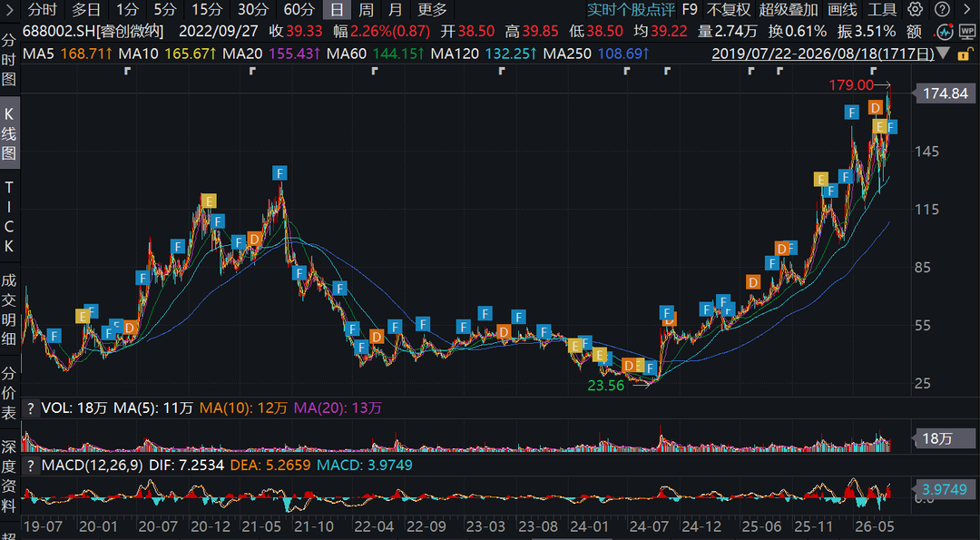Open the 成交明细 sidebar panel
Viewport: 980px width, 540px height.
coord(9,310)
